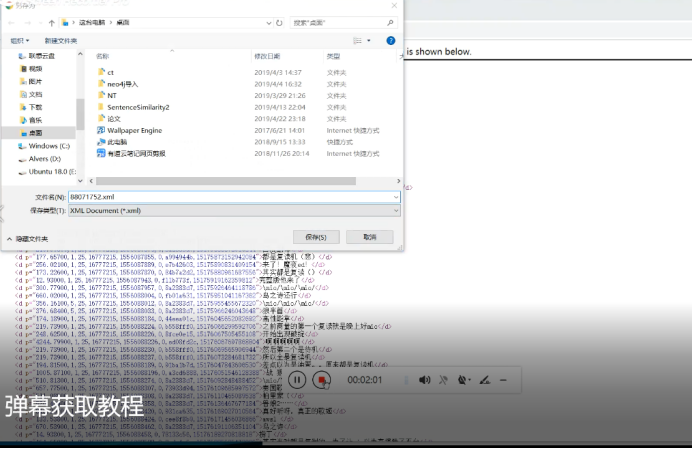Screen dimensions: 692x449
Task: Open the pen annotation tool on recording bar
Action: 485,380
